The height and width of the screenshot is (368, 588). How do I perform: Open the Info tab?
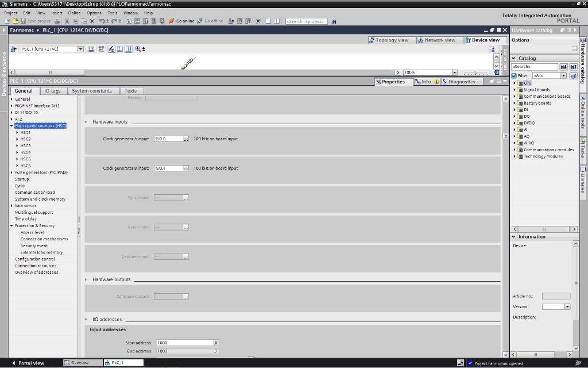(426, 82)
